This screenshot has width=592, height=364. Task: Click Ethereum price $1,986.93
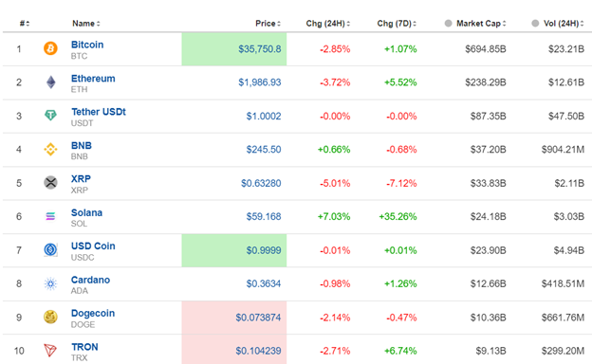click(260, 82)
